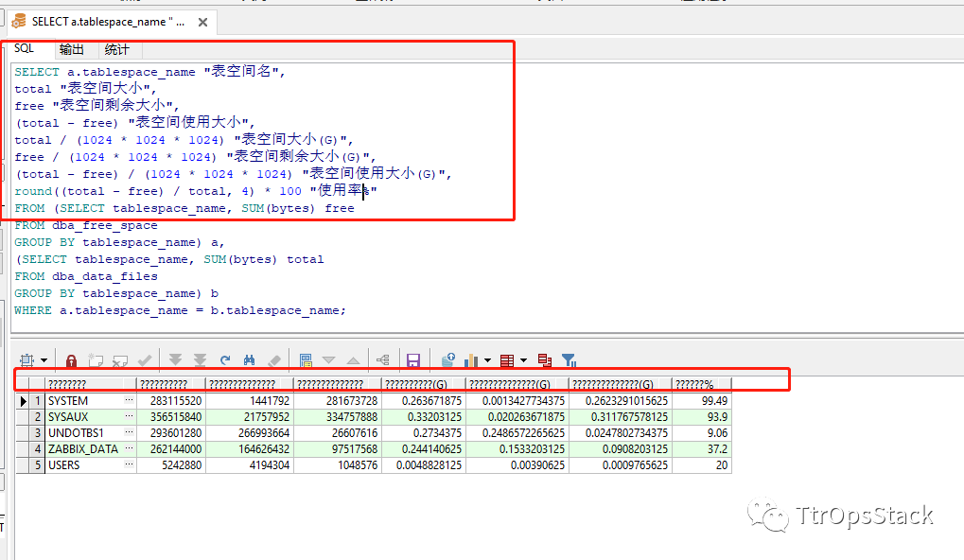Click the cell with value 0.0013427734375
Image resolution: width=964 pixels, height=560 pixels.
point(517,401)
